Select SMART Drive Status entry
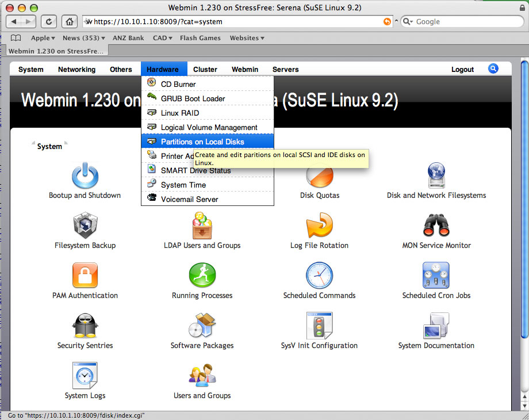The image size is (529, 420). click(208, 170)
